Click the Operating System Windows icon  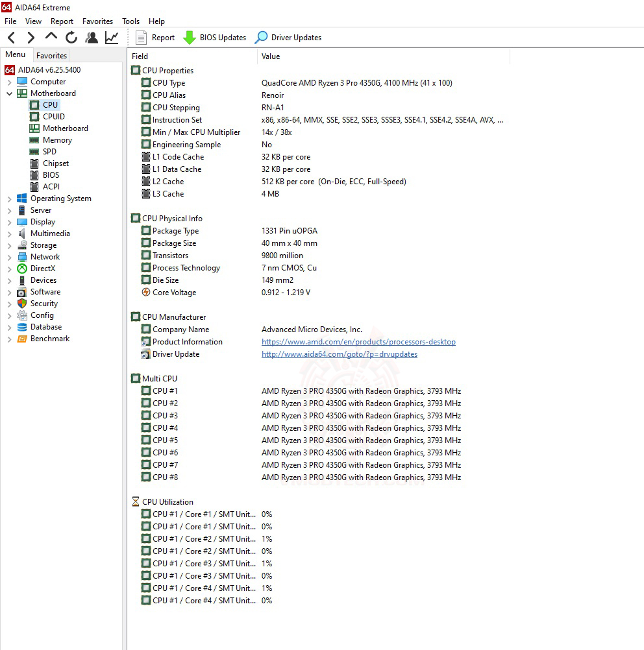[22, 199]
